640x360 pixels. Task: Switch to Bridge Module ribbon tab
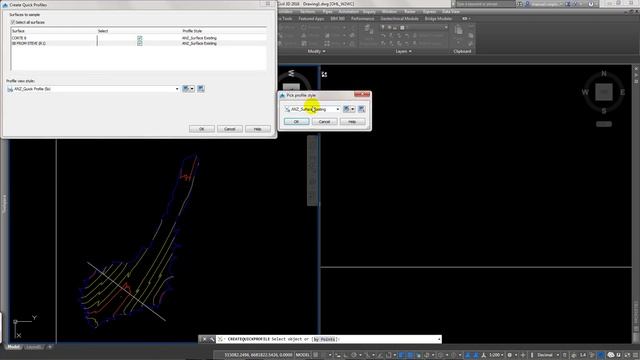pyautogui.click(x=438, y=19)
